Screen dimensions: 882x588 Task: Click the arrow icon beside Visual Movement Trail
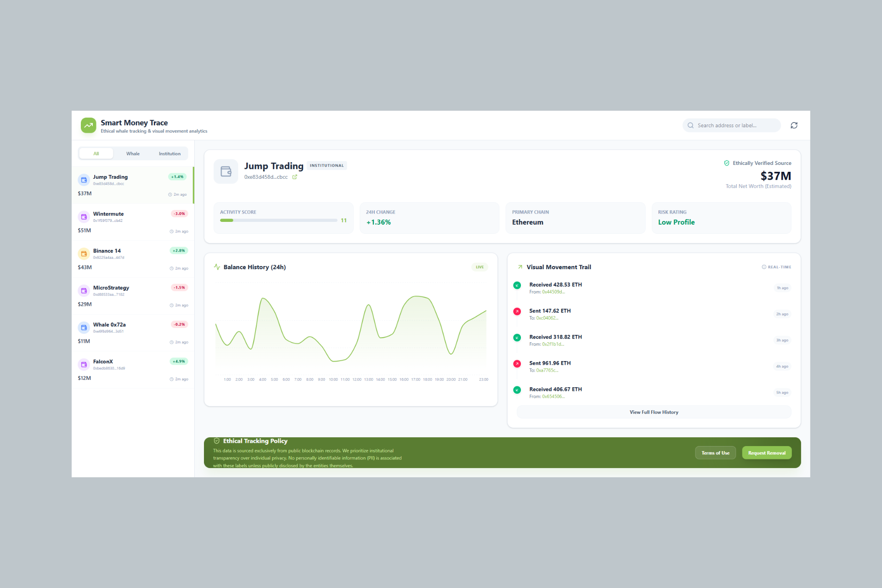520,267
